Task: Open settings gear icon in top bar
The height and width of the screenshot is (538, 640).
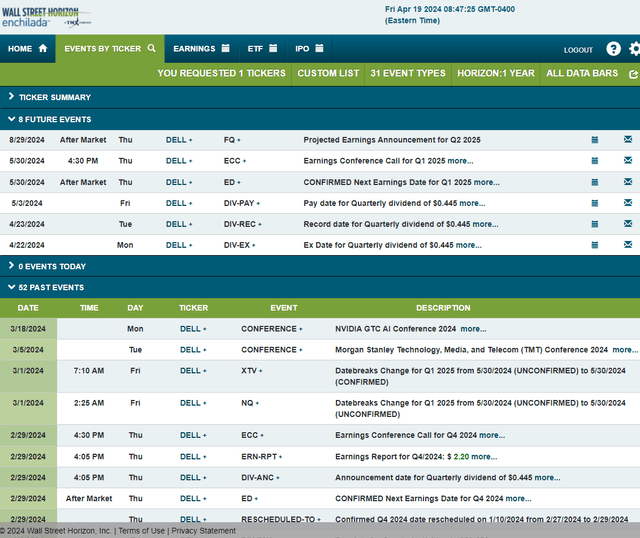Action: (x=635, y=49)
